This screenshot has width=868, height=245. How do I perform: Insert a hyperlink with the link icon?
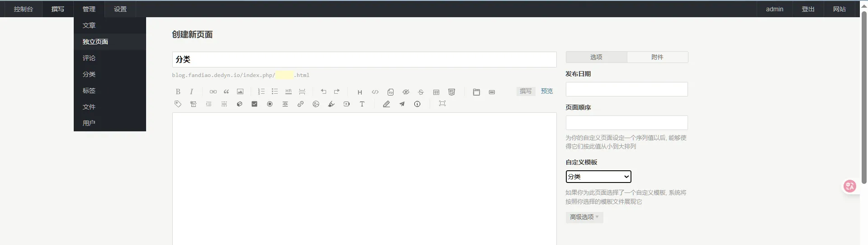pos(213,91)
